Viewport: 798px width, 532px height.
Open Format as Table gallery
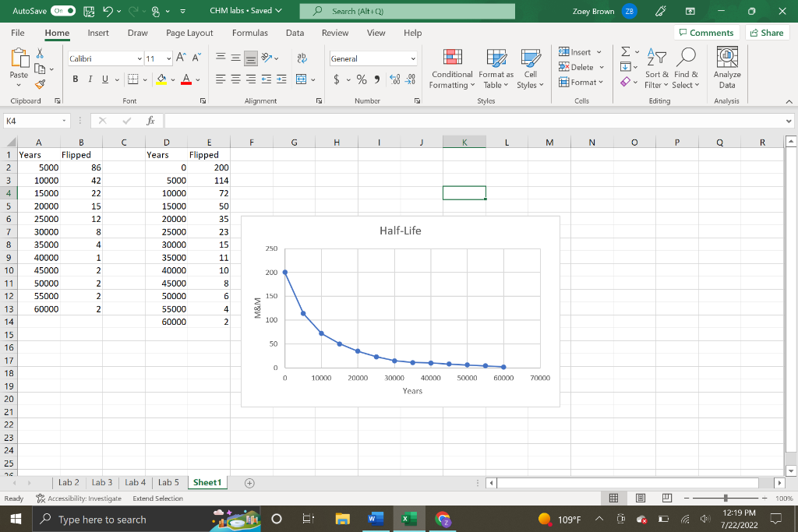click(x=496, y=69)
